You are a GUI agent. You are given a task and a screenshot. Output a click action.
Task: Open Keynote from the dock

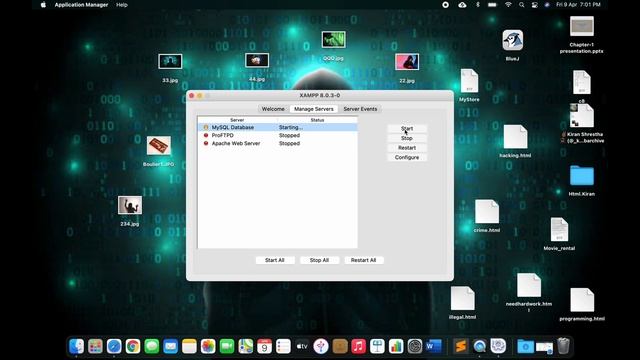tap(377, 346)
